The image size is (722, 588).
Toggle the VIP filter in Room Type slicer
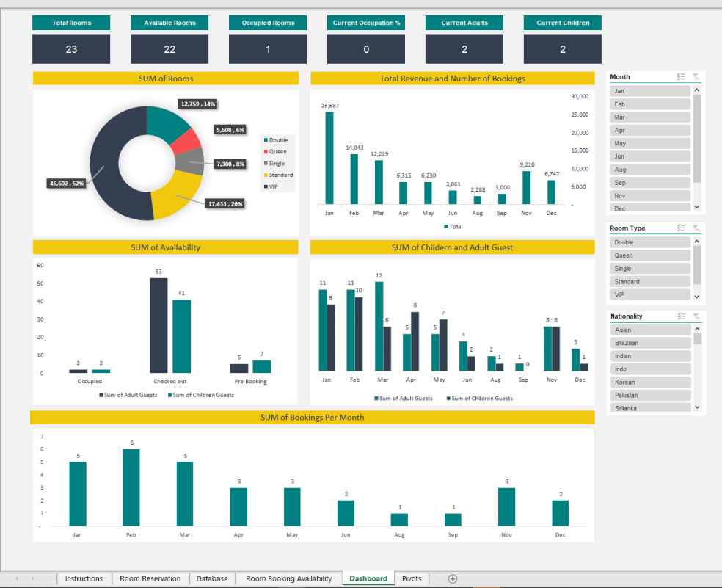tap(649, 294)
